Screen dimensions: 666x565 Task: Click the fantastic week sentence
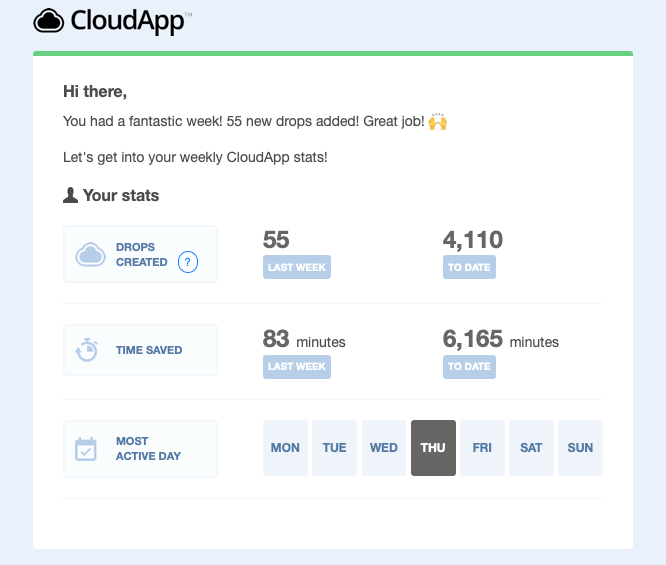pos(244,121)
